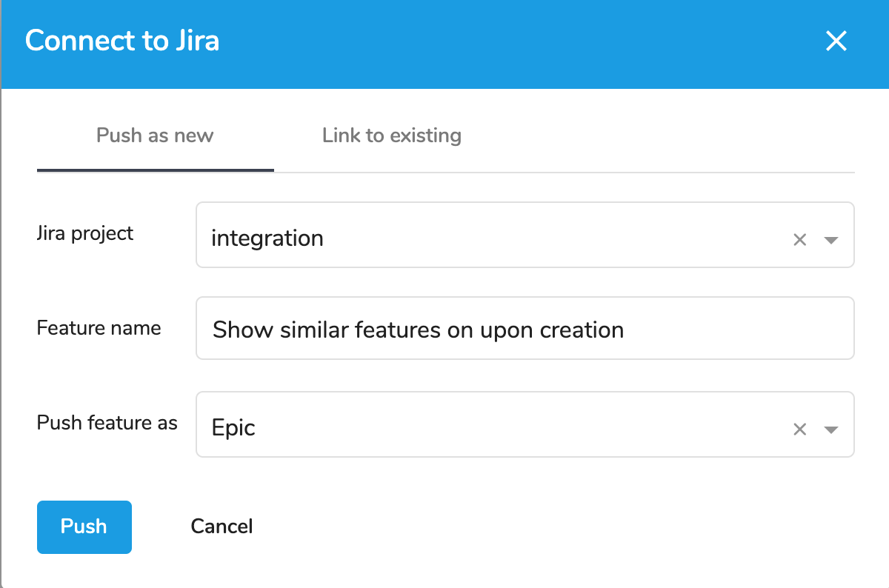Click the Jira project label
This screenshot has width=889, height=588.
click(x=85, y=233)
